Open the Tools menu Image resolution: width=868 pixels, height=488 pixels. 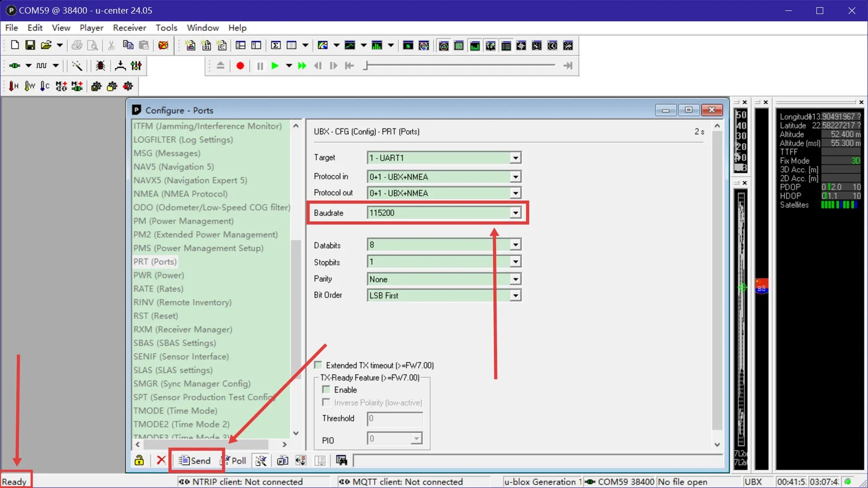click(x=167, y=28)
